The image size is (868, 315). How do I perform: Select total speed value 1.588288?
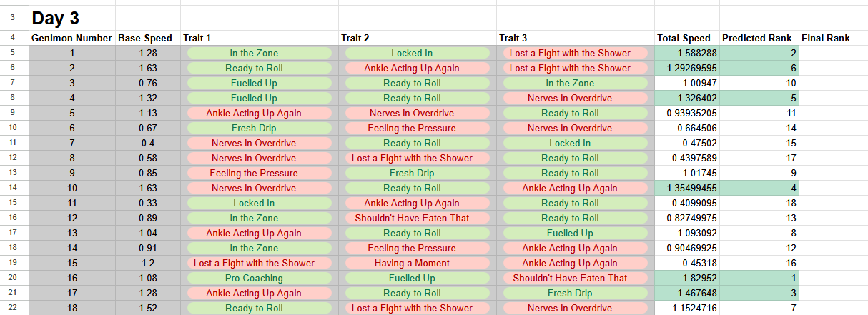[x=686, y=54]
